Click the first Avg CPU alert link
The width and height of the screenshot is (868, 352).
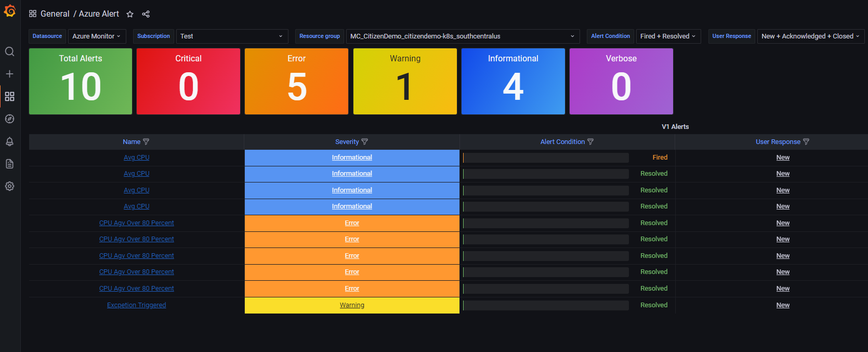137,158
